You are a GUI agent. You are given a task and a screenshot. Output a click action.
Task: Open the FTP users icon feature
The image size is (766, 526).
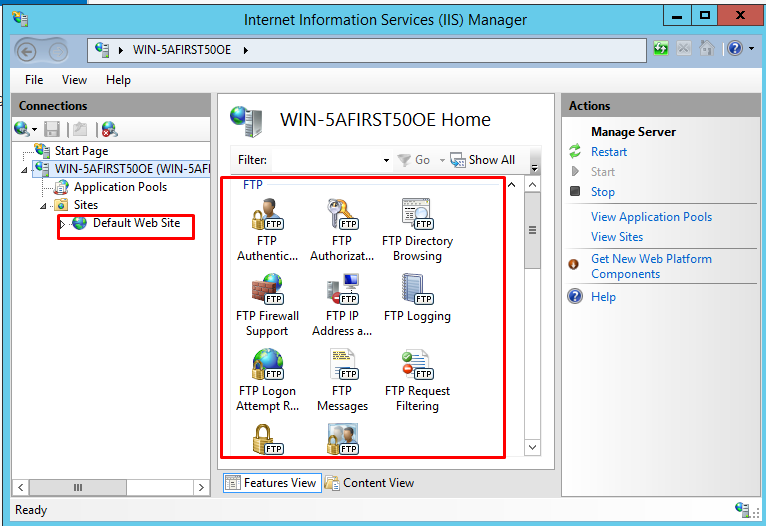(342, 439)
